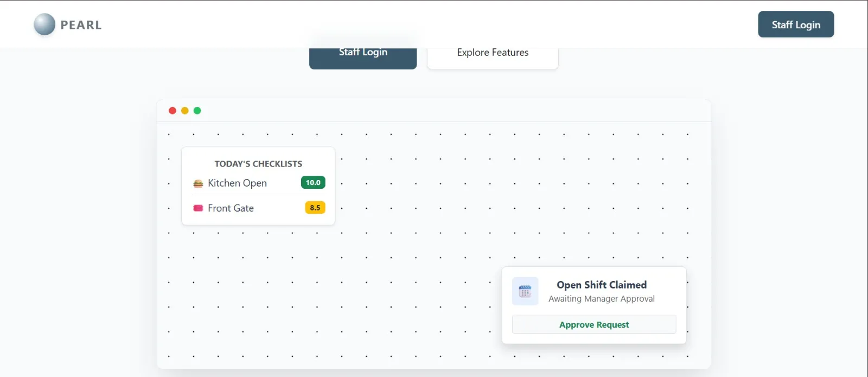
Task: Select the Front Gate checklist row
Action: click(259, 208)
